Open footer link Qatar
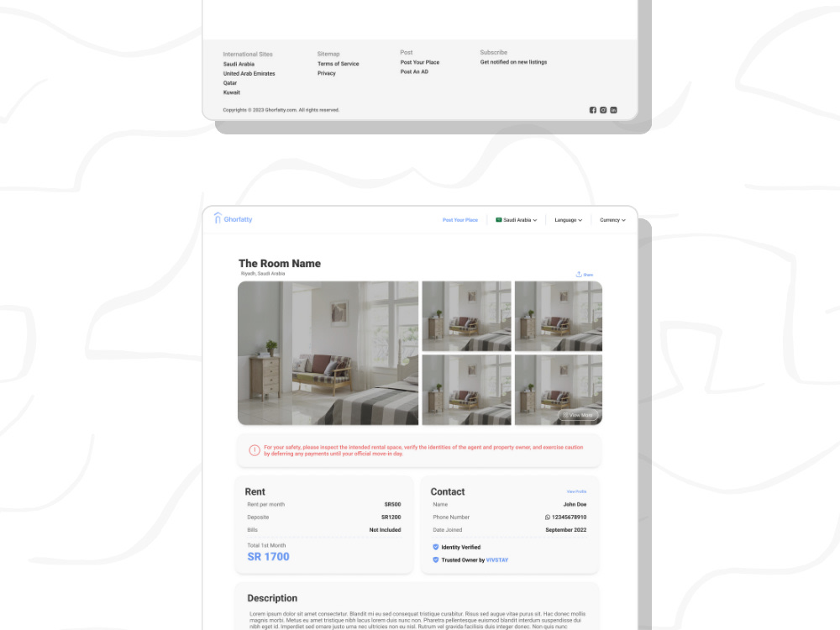Image resolution: width=840 pixels, height=630 pixels. coord(230,83)
